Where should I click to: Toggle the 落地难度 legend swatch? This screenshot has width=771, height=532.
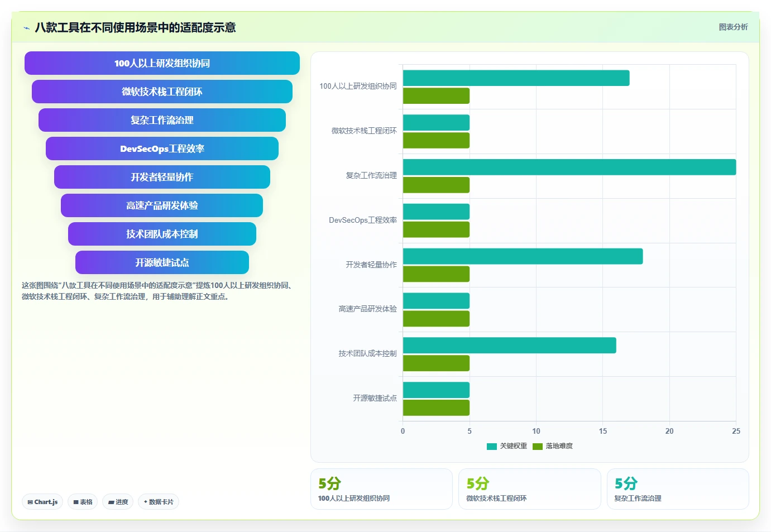click(x=538, y=446)
